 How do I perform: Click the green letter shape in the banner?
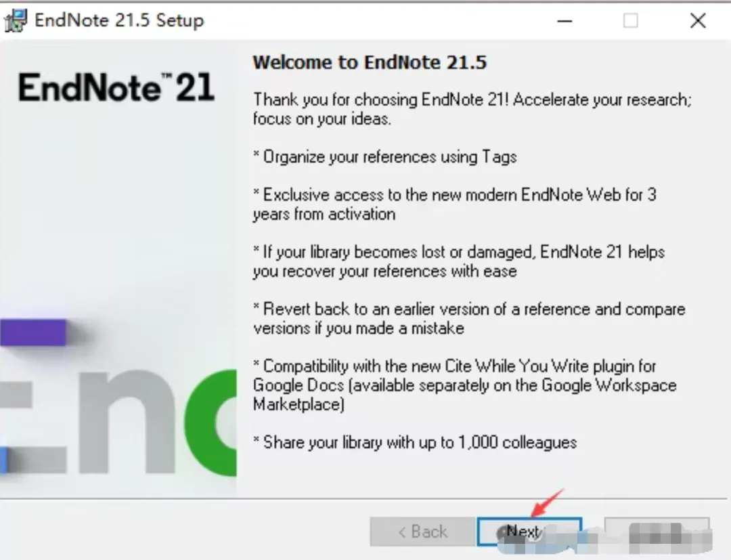pos(211,423)
